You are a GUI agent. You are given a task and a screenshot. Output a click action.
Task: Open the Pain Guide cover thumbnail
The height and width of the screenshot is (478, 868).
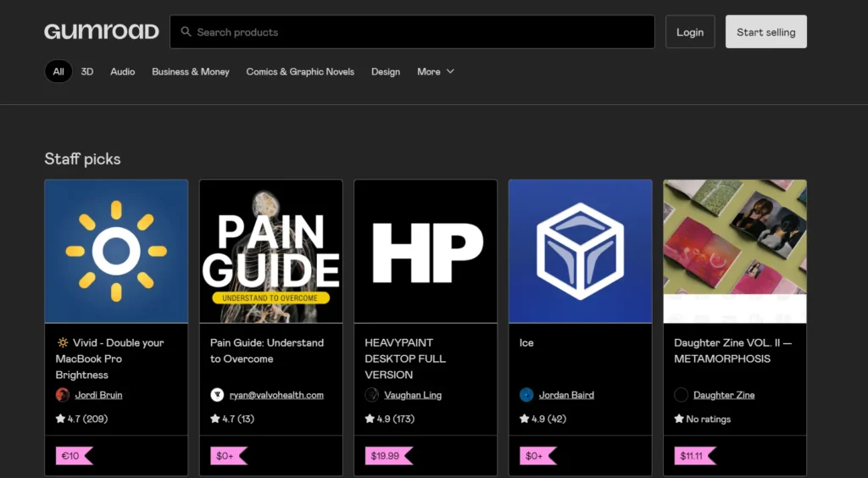270,251
